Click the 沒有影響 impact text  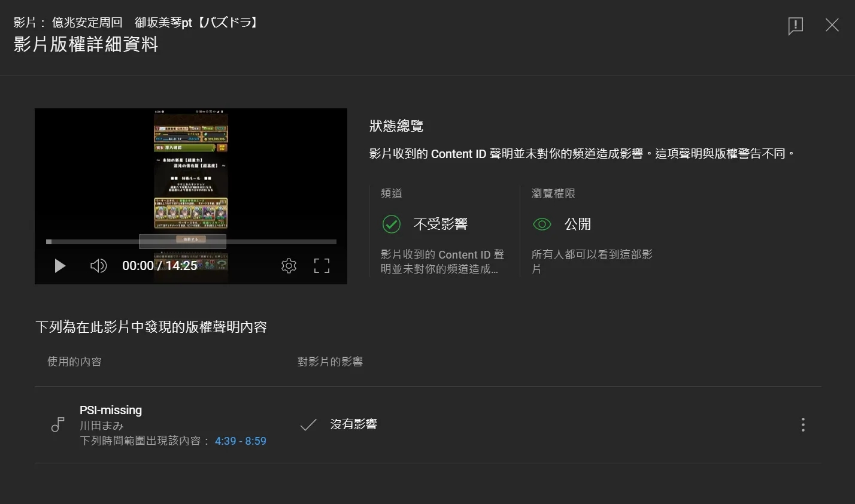[353, 424]
